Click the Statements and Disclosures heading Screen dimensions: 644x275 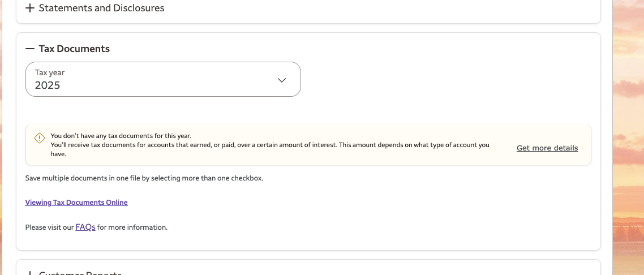(101, 8)
